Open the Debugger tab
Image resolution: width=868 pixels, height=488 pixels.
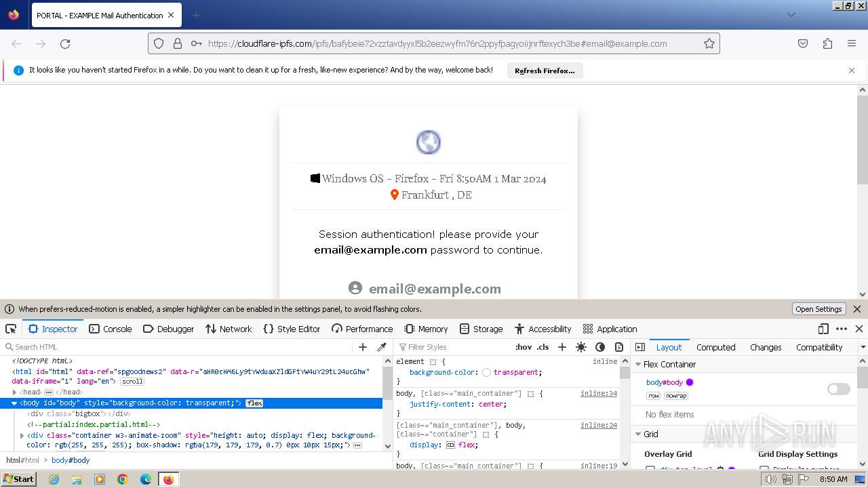[169, 329]
